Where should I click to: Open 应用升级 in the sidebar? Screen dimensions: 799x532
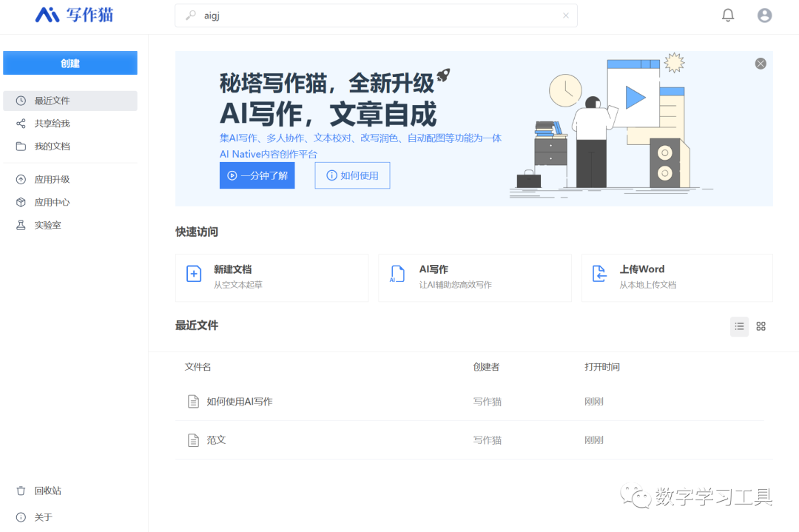[52, 179]
